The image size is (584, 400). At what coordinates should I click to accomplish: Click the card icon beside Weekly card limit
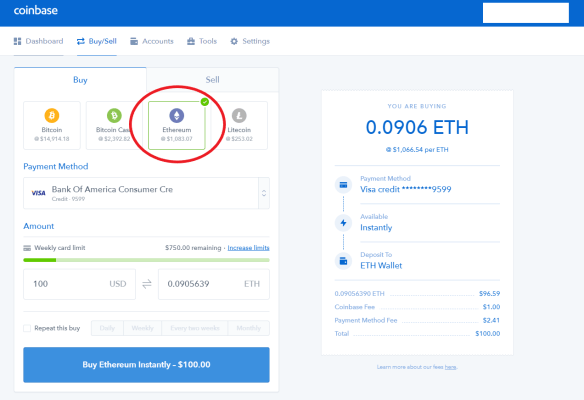pos(27,248)
